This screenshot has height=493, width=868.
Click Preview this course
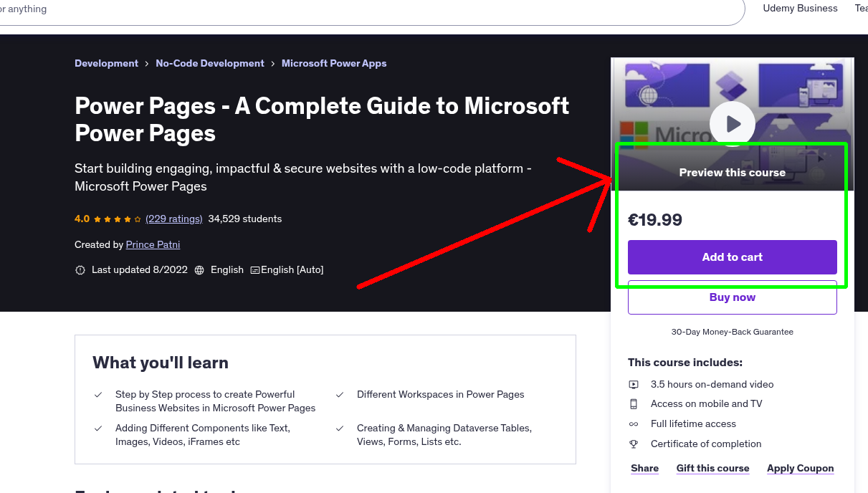732,172
